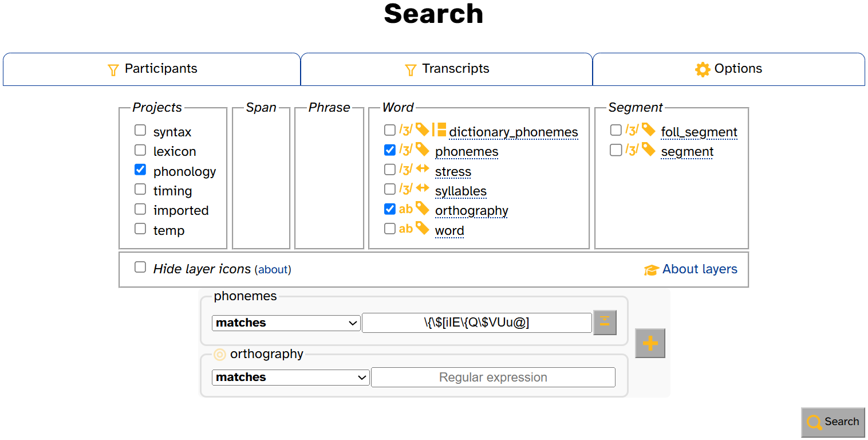Click the graduation cap About layers icon

pyautogui.click(x=652, y=270)
